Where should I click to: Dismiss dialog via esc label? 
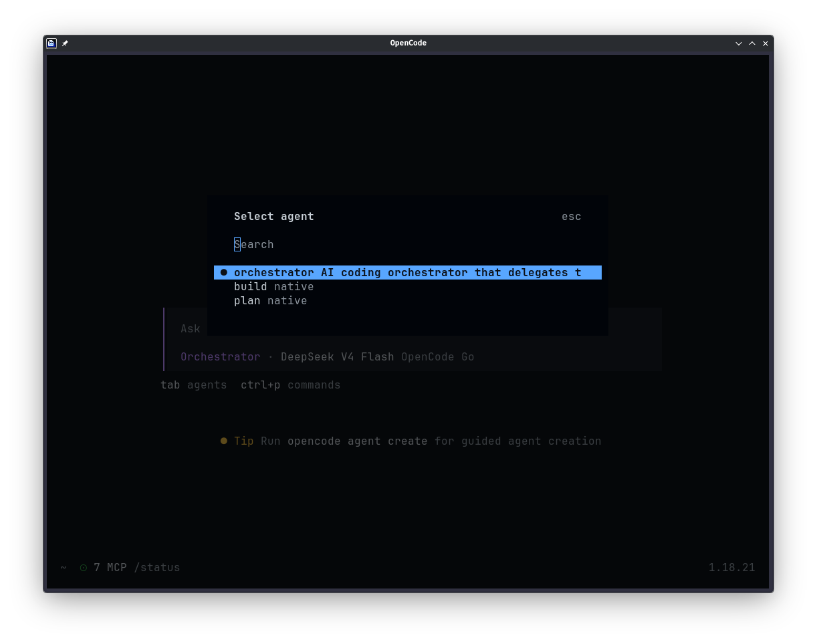click(x=572, y=216)
